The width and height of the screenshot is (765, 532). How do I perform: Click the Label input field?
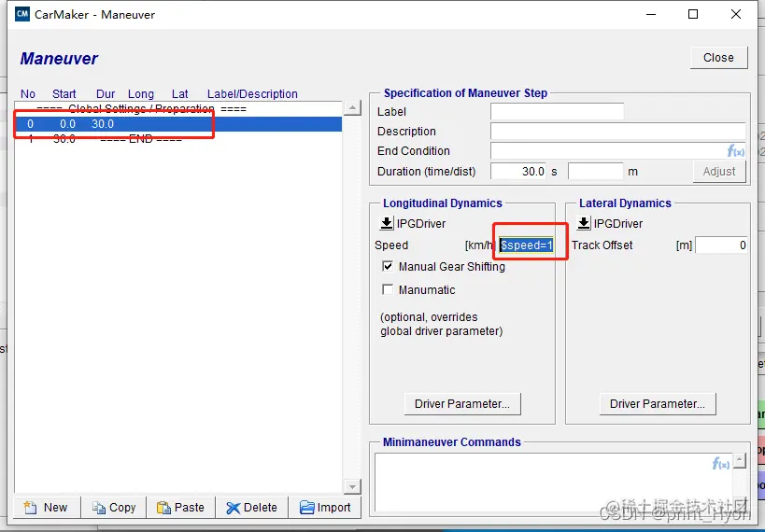coord(557,112)
